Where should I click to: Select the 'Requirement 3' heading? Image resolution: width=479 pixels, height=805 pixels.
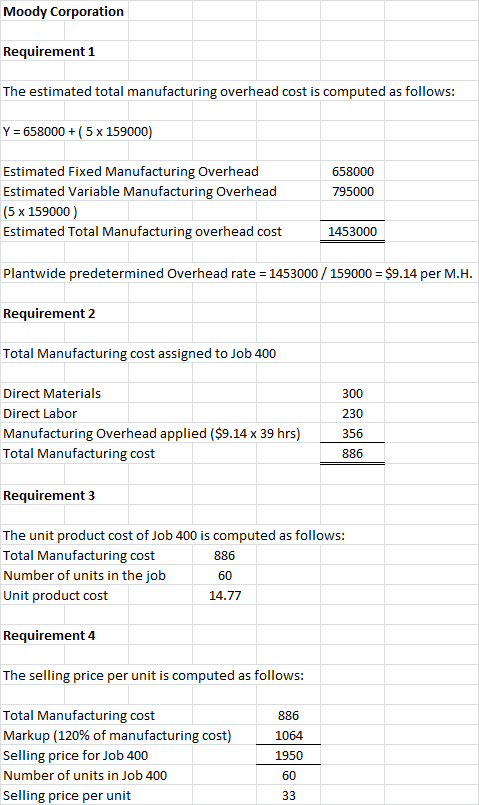[x=49, y=495]
